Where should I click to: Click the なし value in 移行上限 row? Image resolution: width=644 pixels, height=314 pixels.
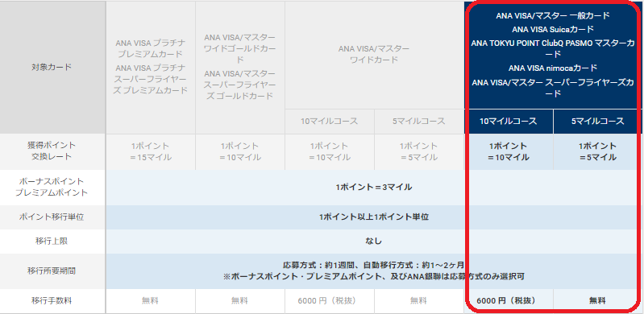pyautogui.click(x=374, y=242)
